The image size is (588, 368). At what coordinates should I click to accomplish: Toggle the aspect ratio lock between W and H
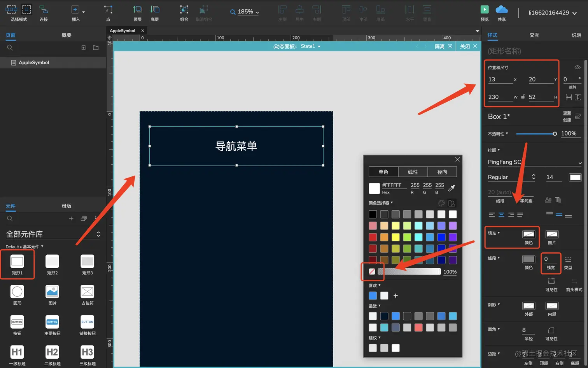(523, 97)
